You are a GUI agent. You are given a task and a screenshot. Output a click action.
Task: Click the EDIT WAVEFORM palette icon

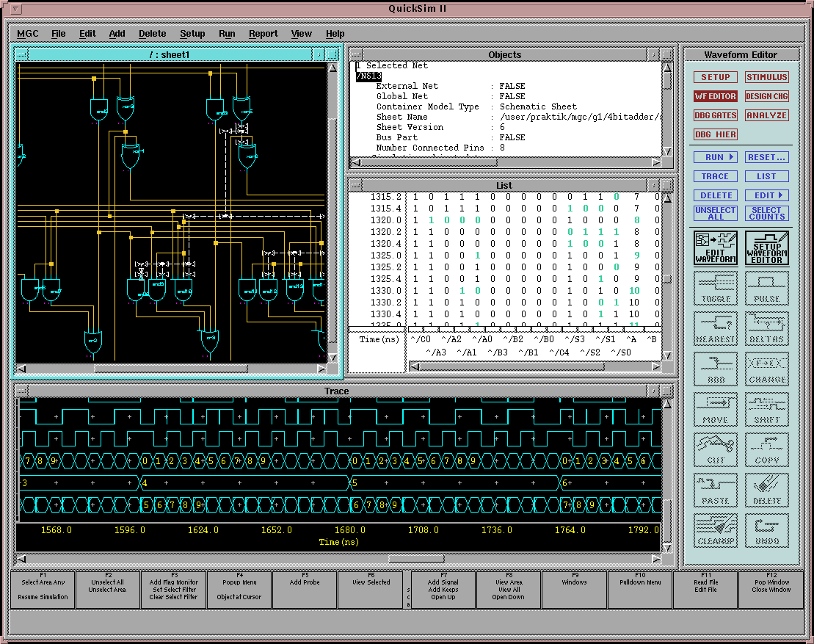[716, 248]
